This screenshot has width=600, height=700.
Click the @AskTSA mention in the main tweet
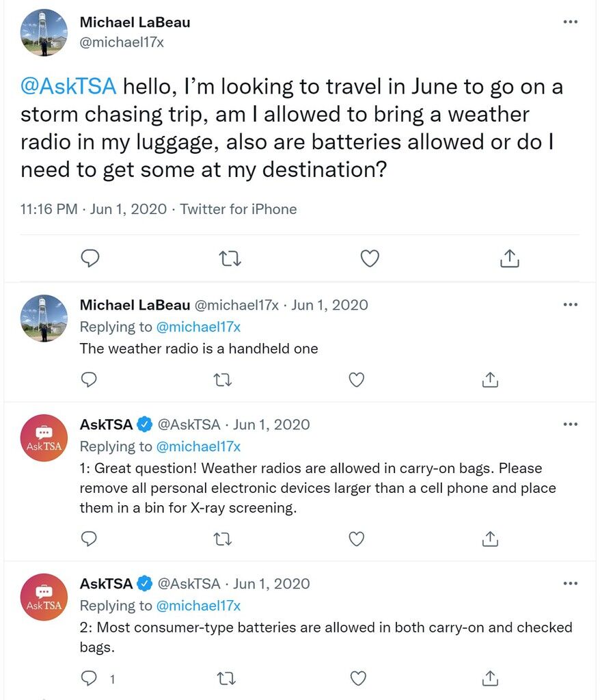click(69, 87)
